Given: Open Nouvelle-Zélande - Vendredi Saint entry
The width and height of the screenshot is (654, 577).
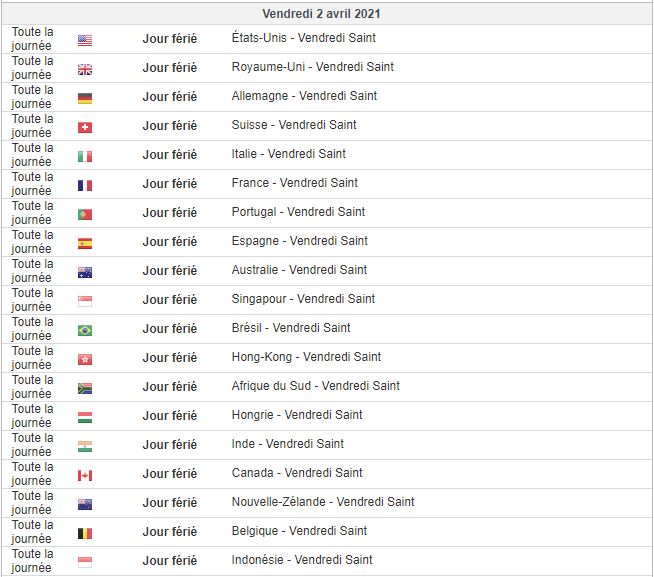Looking at the screenshot, I should click(x=323, y=502).
